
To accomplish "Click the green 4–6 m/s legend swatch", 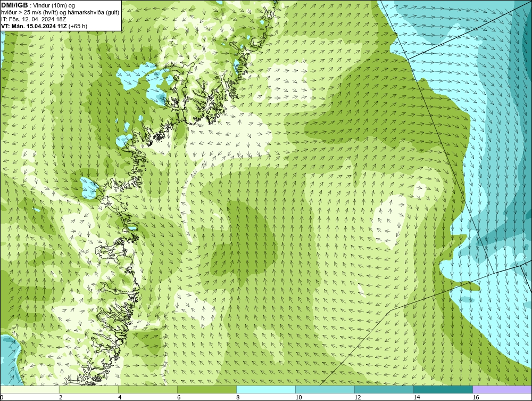I will (x=147, y=389).
